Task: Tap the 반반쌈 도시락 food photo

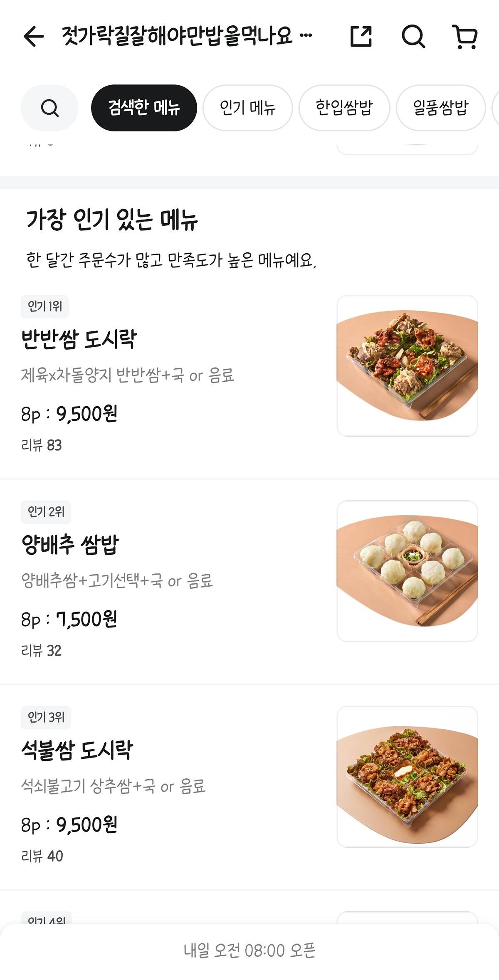Action: (x=407, y=365)
